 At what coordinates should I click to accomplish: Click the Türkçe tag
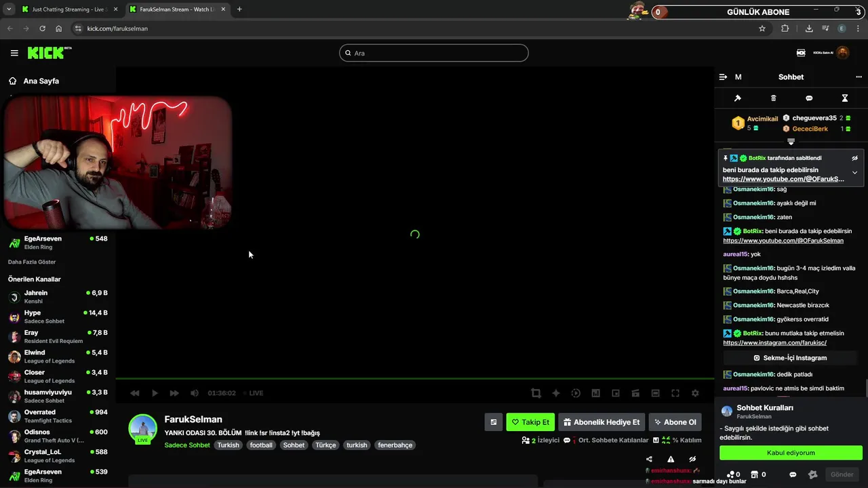click(x=325, y=445)
